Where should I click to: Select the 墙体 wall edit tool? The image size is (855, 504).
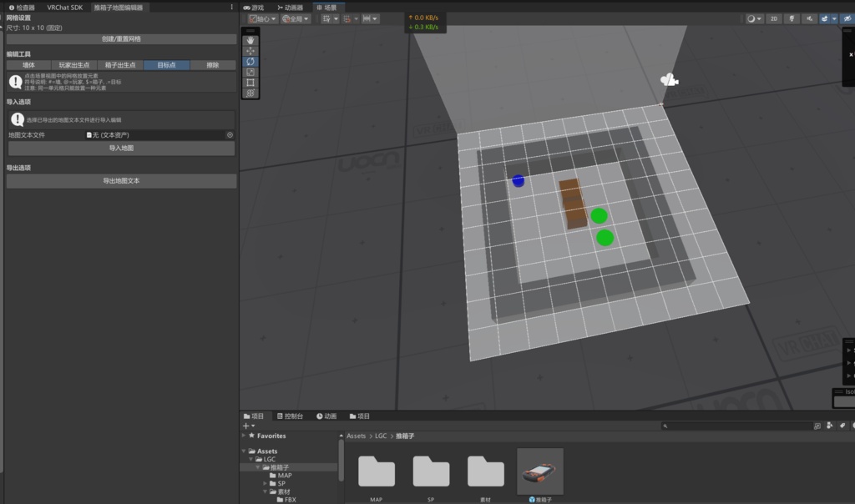28,65
